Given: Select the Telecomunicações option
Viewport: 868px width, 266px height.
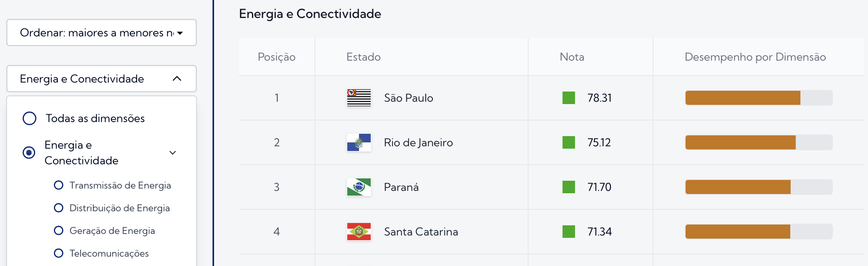Looking at the screenshot, I should coord(59,253).
